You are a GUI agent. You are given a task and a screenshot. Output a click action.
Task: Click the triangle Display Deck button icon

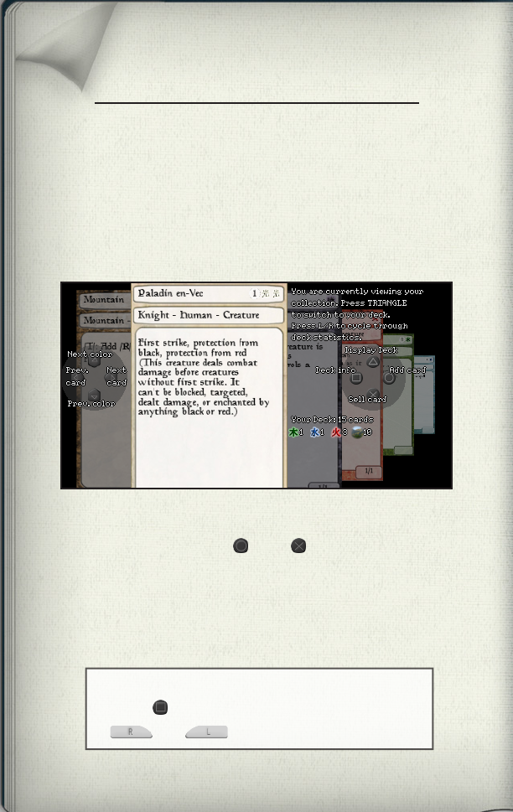coord(372,362)
